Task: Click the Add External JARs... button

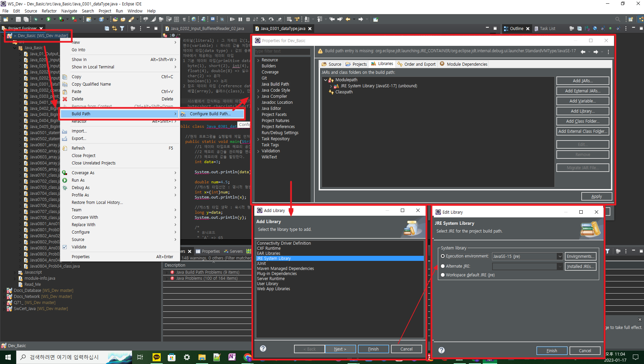Action: coord(583,91)
